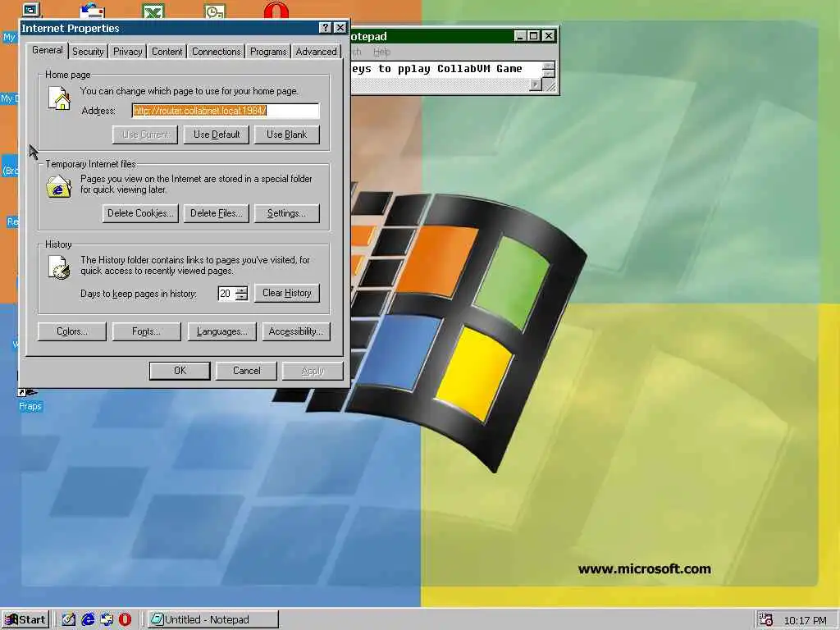Cancel the Internet Properties dialog
This screenshot has height=630, width=840.
coord(246,371)
